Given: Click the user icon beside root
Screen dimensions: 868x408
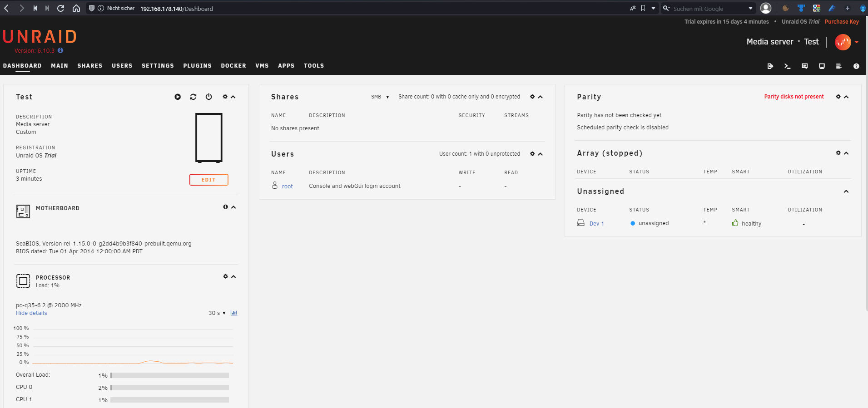Looking at the screenshot, I should tap(275, 185).
